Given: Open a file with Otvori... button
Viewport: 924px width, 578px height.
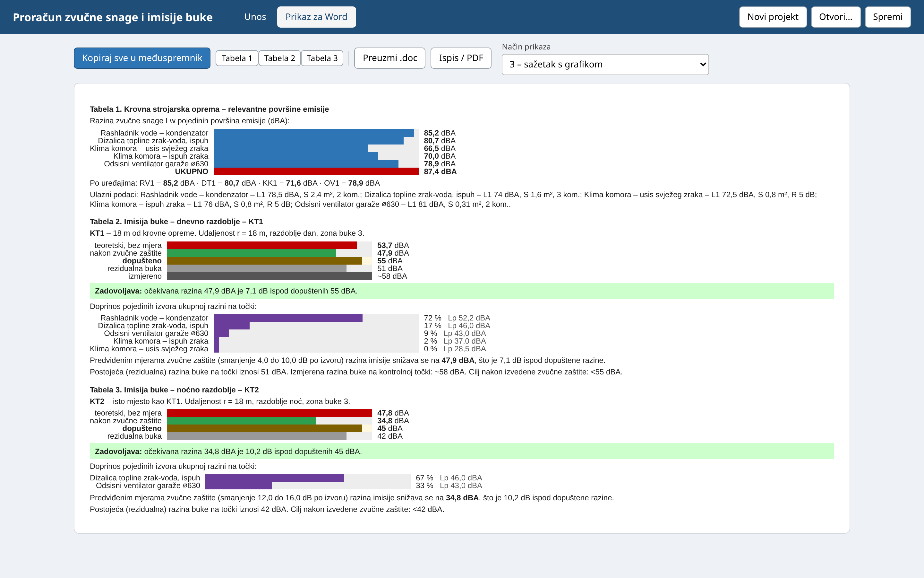Looking at the screenshot, I should pyautogui.click(x=835, y=17).
